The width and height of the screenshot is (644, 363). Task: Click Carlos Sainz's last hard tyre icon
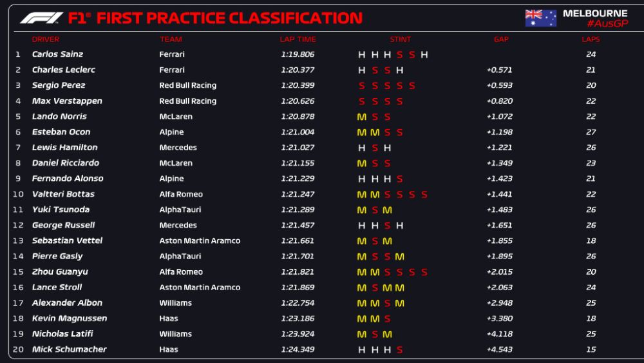tap(424, 55)
